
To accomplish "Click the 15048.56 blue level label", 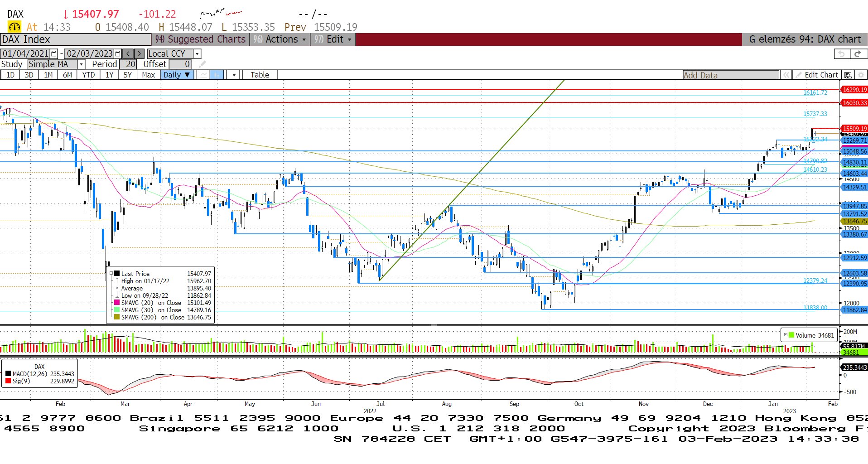I will click(x=854, y=151).
